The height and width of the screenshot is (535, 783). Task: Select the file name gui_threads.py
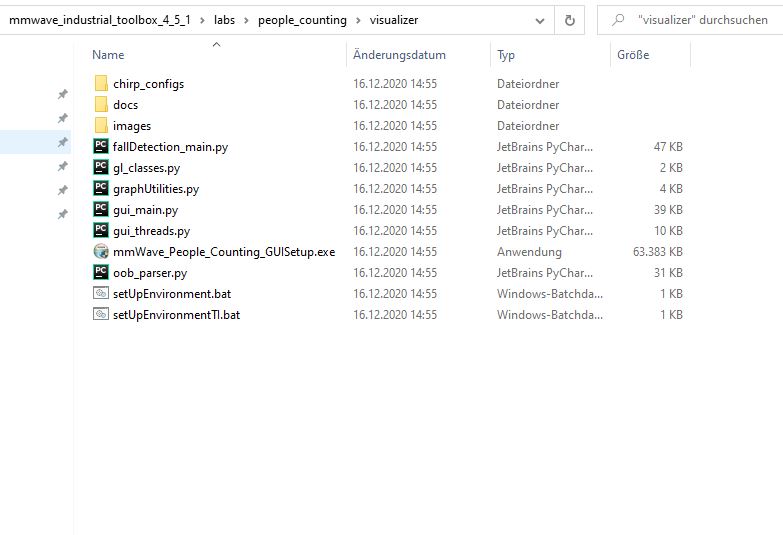[151, 231]
